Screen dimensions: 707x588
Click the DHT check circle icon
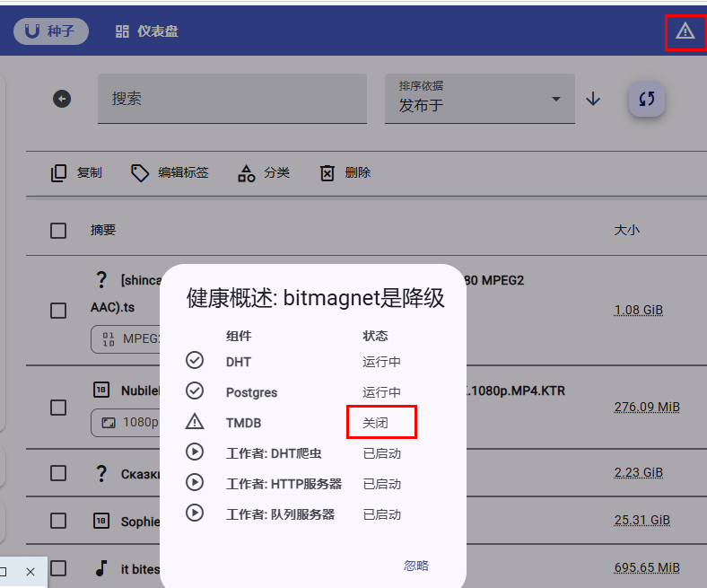(x=195, y=360)
